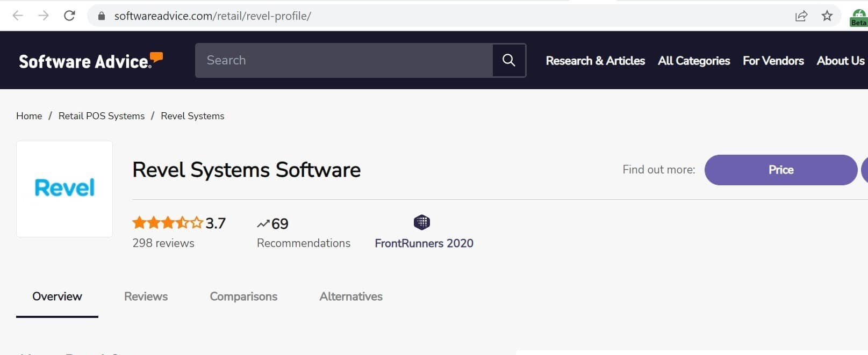Go back using the browser back arrow
This screenshot has width=868, height=355.
click(x=18, y=16)
